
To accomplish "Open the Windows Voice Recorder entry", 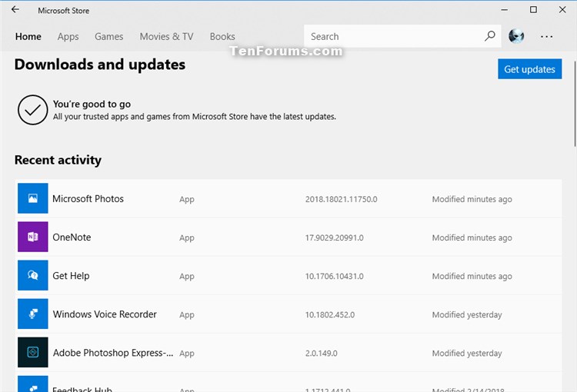I will [x=289, y=314].
